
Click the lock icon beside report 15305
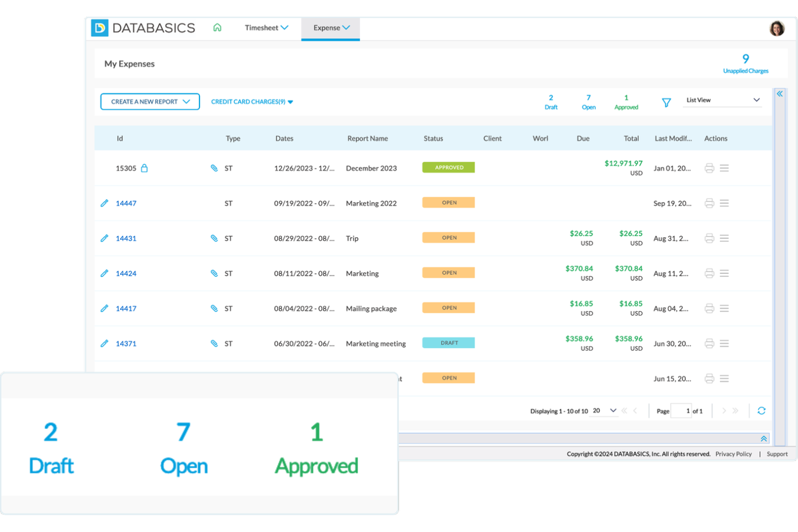145,168
